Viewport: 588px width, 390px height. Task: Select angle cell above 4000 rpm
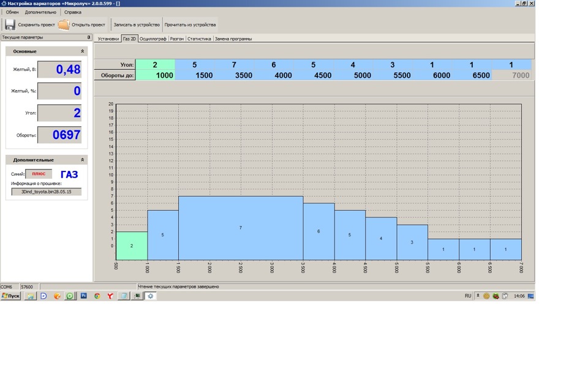274,64
